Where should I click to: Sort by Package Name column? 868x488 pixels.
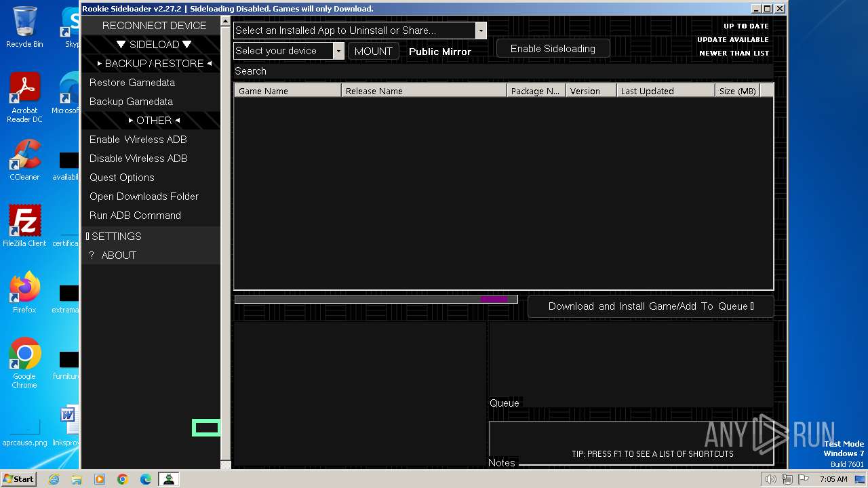[536, 91]
